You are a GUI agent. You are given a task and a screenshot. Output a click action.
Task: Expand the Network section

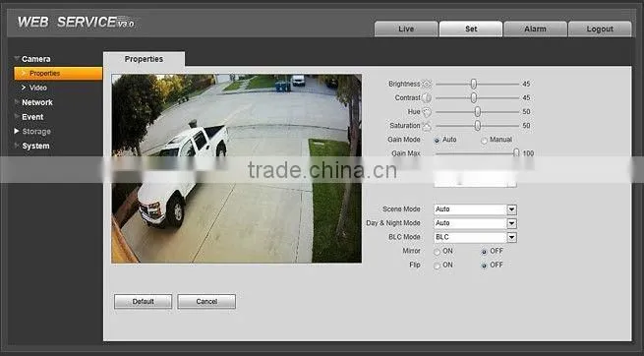click(17, 102)
